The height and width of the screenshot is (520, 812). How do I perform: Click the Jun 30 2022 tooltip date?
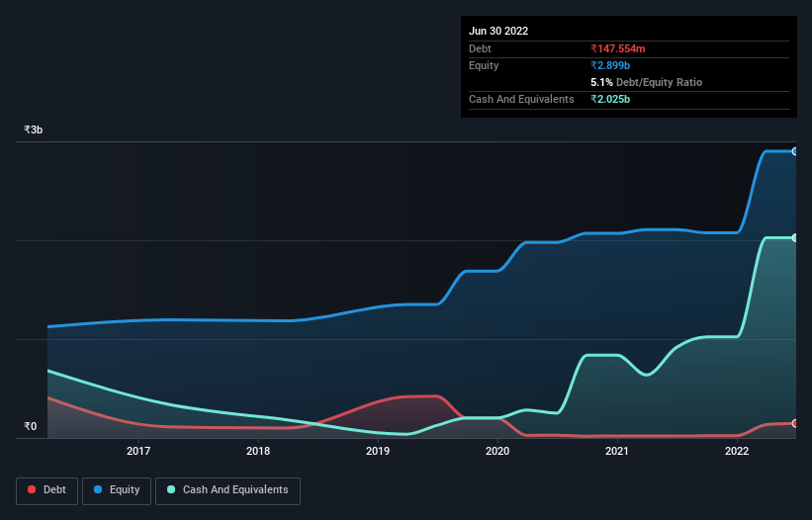pos(498,31)
